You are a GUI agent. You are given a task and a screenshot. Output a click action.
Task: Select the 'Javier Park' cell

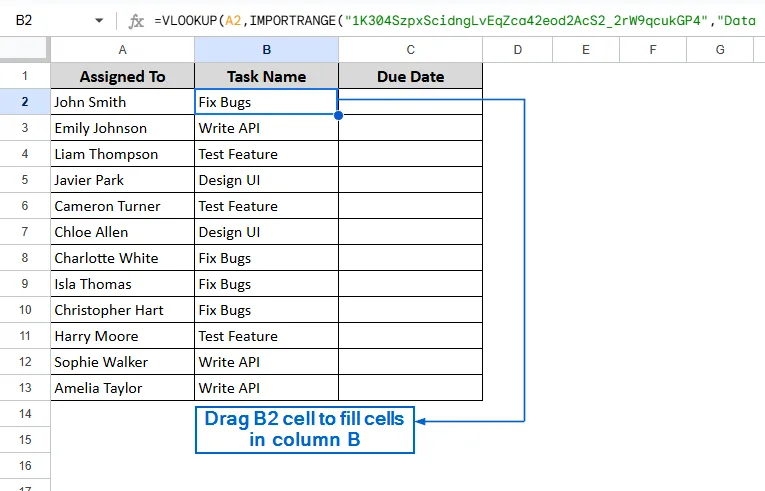click(x=122, y=180)
